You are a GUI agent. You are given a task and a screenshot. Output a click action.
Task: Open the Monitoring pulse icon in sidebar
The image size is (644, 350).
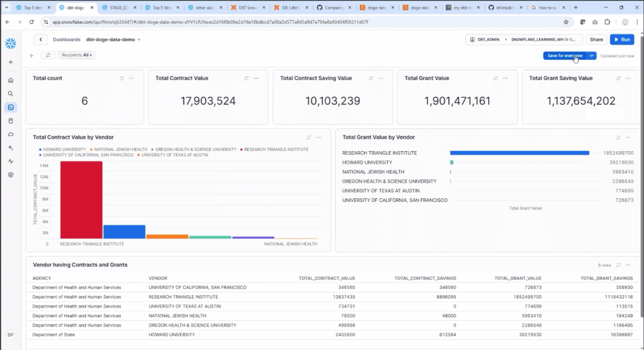tap(11, 161)
